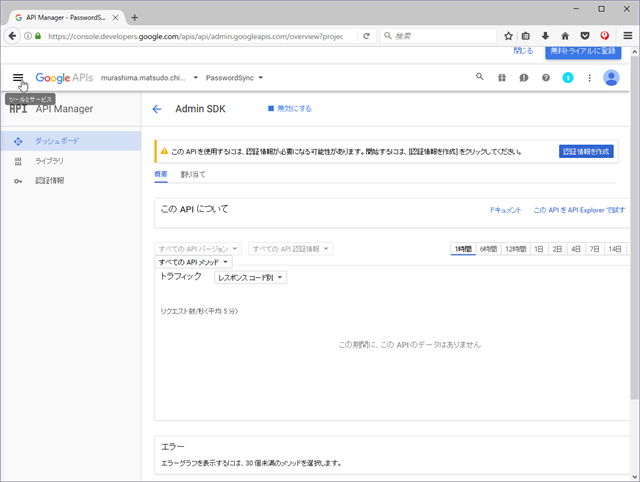This screenshot has width=640, height=482.
Task: Select 認証情報 in the sidebar
Action: (71, 181)
